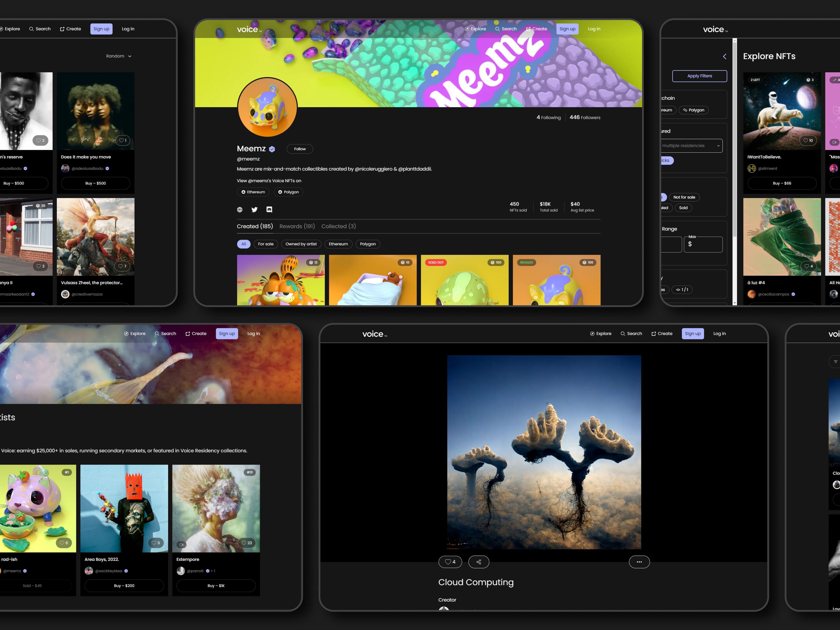Select the 'All' filter chip on Meemz profile
This screenshot has width=840, height=630.
click(x=243, y=244)
